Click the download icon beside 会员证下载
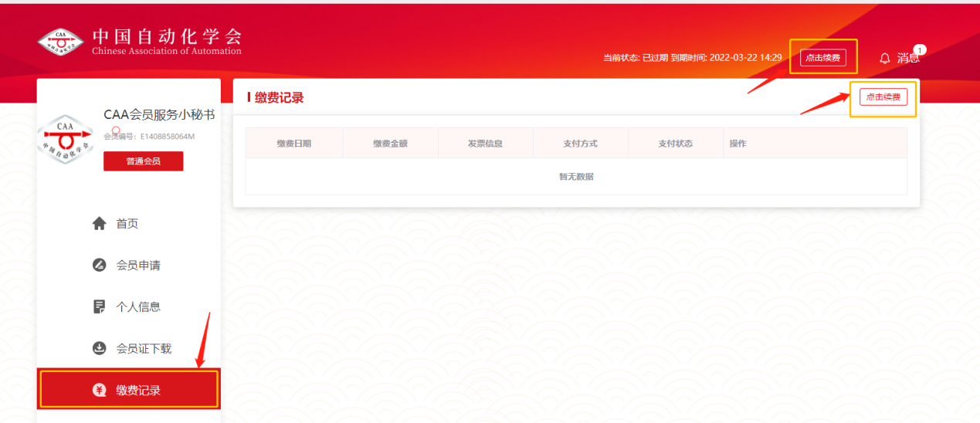The height and width of the screenshot is (423, 980). coord(99,348)
